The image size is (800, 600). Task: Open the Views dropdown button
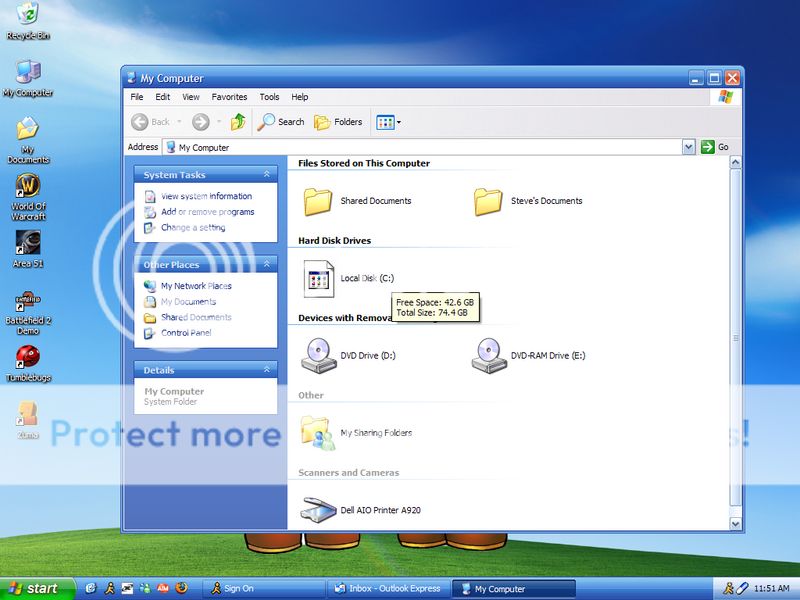pos(388,122)
